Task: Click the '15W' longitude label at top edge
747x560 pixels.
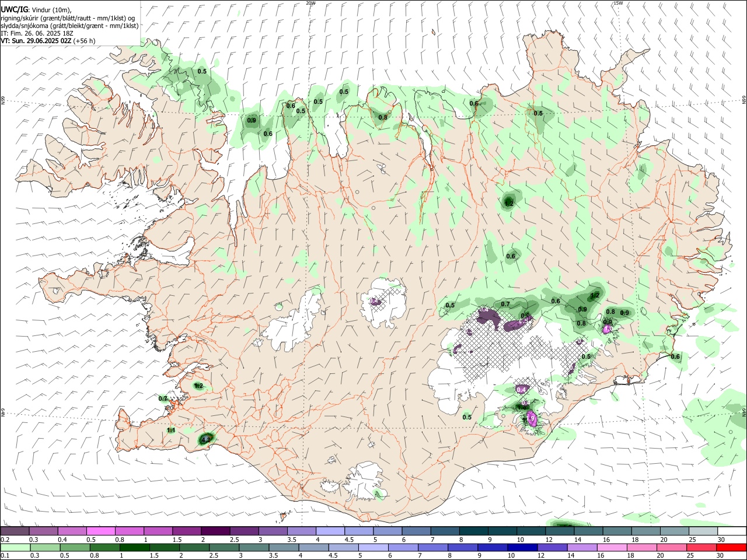Action: point(618,3)
